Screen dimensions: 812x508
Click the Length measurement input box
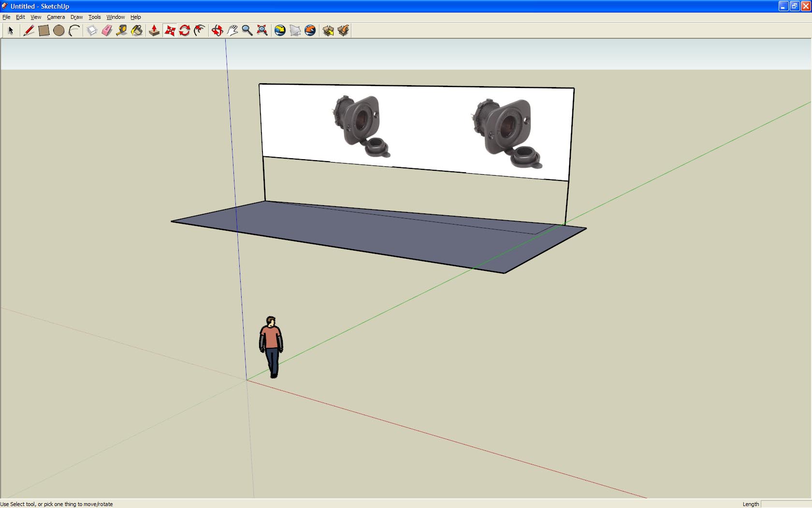pos(786,504)
